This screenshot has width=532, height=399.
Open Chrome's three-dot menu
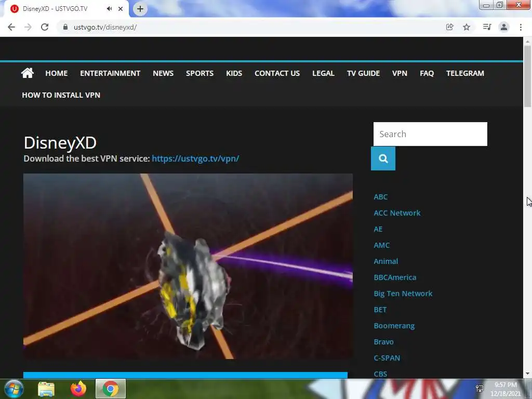[521, 27]
